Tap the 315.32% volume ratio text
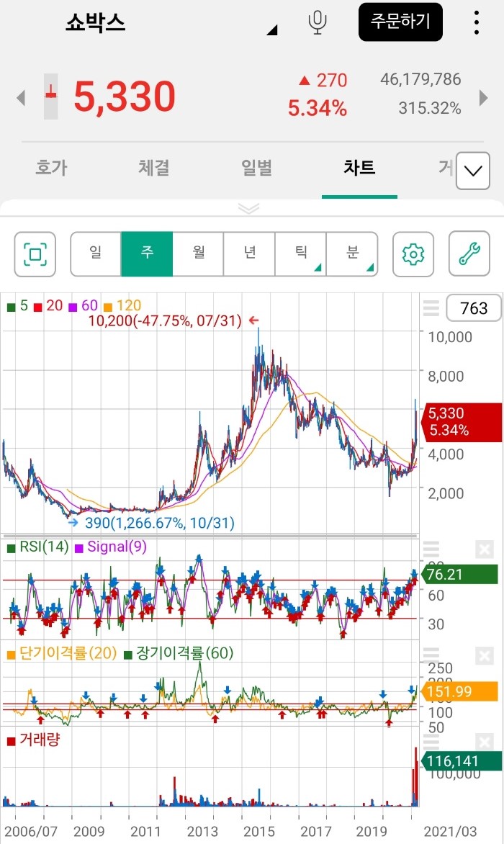This screenshot has height=844, width=504. point(430,109)
